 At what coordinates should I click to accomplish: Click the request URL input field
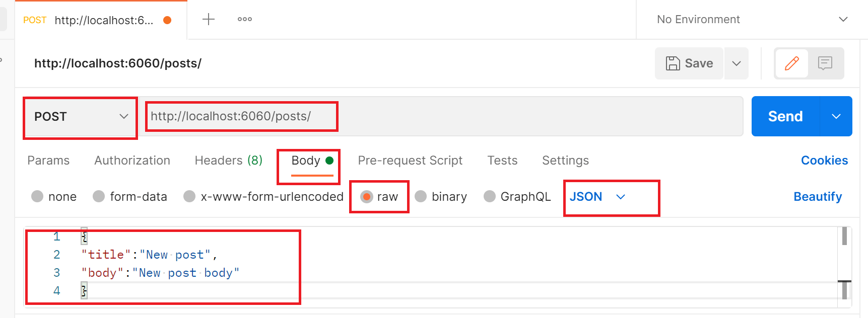click(x=441, y=116)
